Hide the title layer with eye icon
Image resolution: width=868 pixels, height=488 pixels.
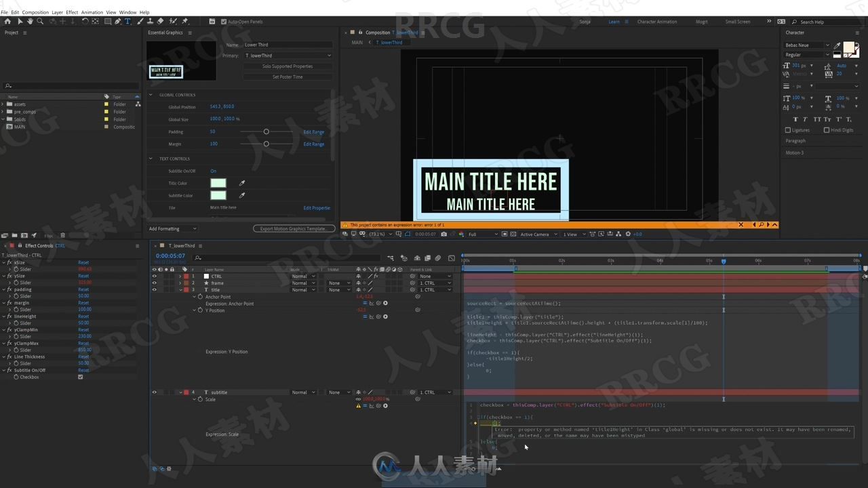point(154,289)
